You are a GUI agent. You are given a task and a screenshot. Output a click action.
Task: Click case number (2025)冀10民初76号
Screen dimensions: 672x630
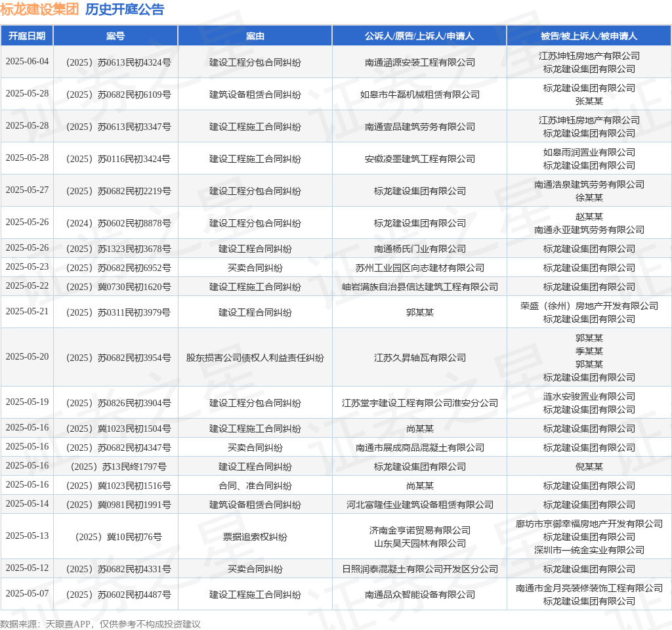[118, 537]
